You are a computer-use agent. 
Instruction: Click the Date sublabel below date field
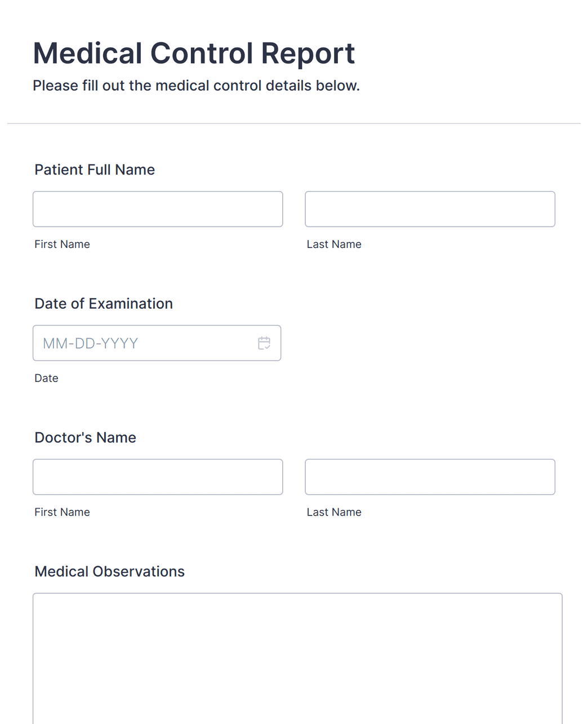click(46, 379)
